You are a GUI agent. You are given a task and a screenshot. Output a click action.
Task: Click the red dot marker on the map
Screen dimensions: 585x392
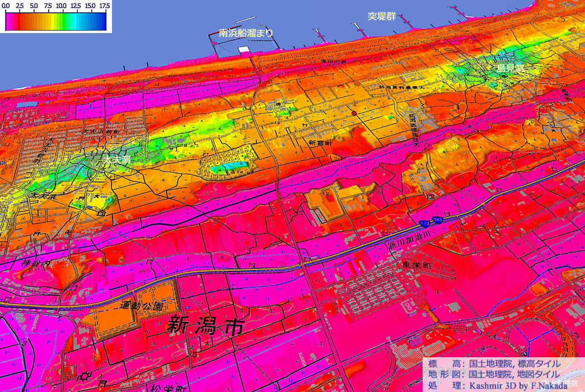(x=354, y=114)
